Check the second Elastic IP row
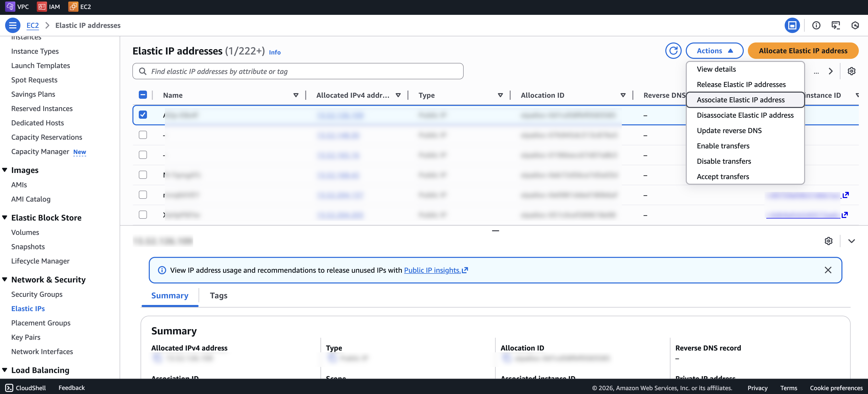Image resolution: width=868 pixels, height=394 pixels. 143,135
